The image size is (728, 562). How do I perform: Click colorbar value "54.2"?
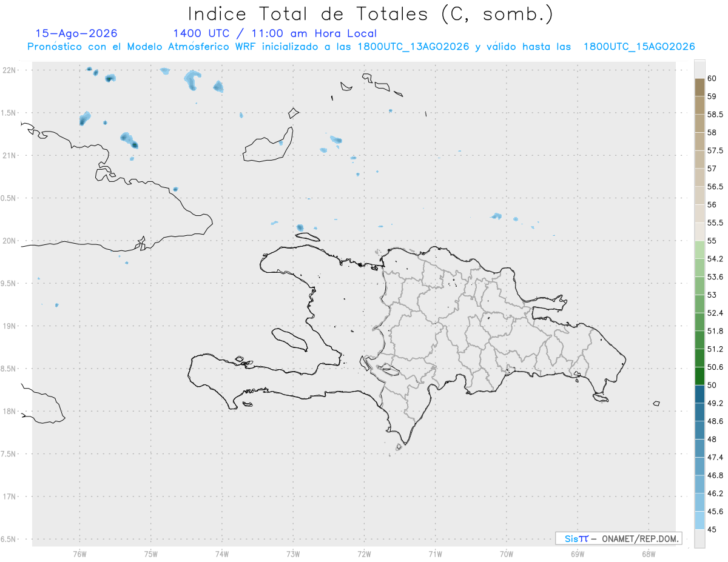point(715,259)
